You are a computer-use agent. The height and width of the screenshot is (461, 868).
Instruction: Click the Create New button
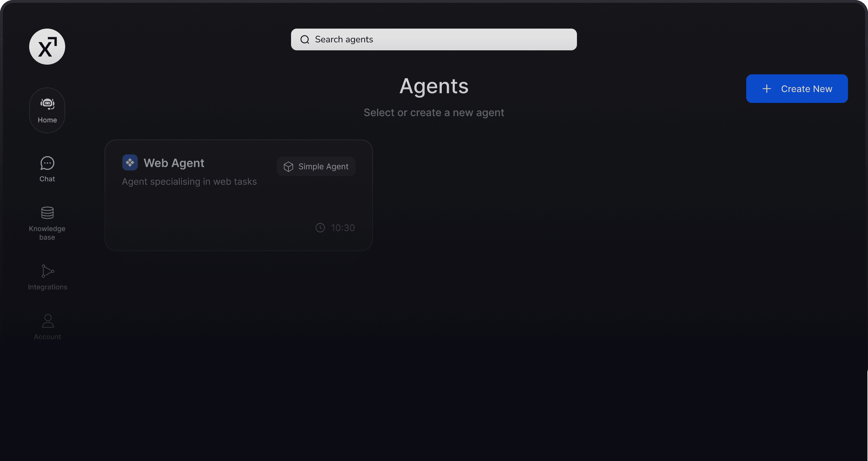pos(797,89)
